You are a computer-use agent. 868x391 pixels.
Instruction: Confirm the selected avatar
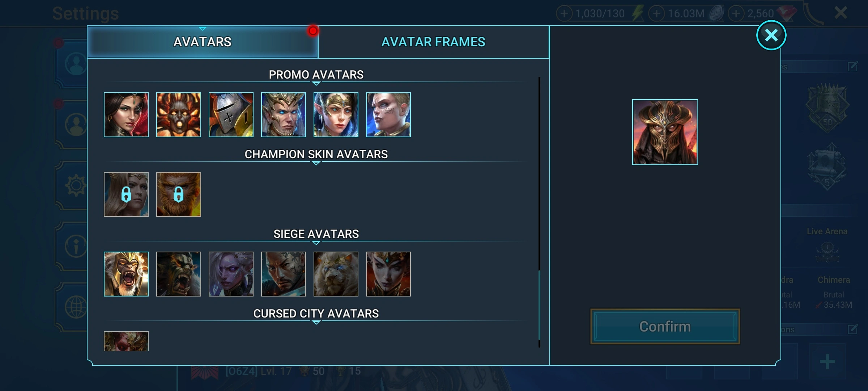[x=665, y=327]
